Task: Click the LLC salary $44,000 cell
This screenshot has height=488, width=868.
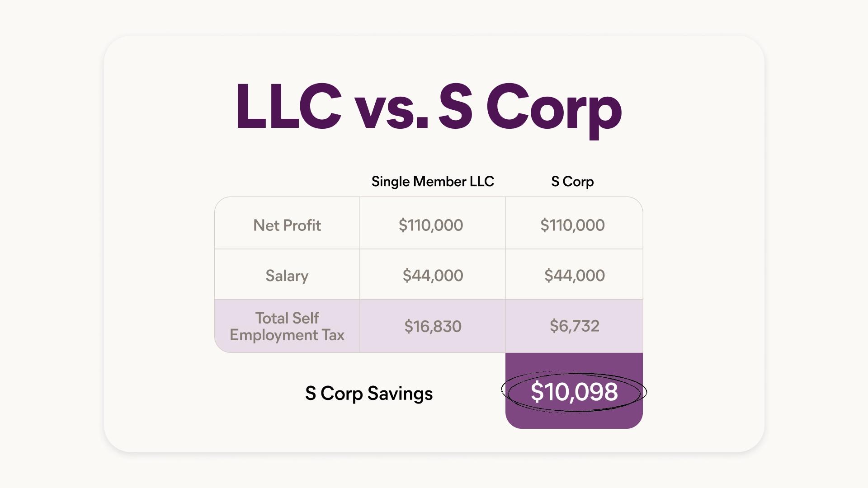Action: point(433,275)
